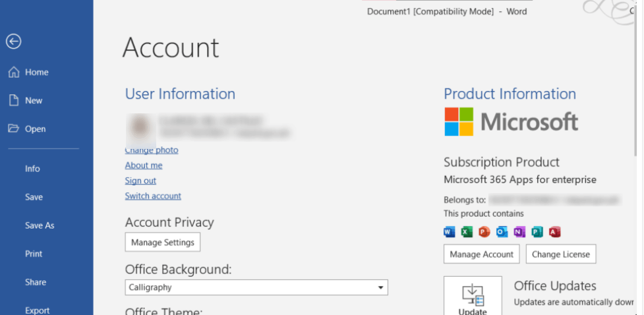The image size is (644, 315).
Task: Click the Home label in the sidebar
Action: [37, 72]
